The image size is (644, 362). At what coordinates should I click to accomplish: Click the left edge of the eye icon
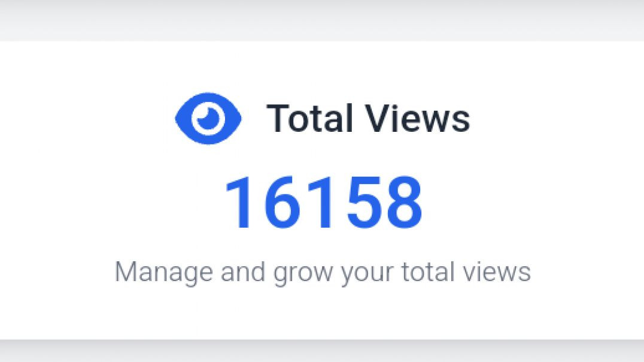pos(180,118)
